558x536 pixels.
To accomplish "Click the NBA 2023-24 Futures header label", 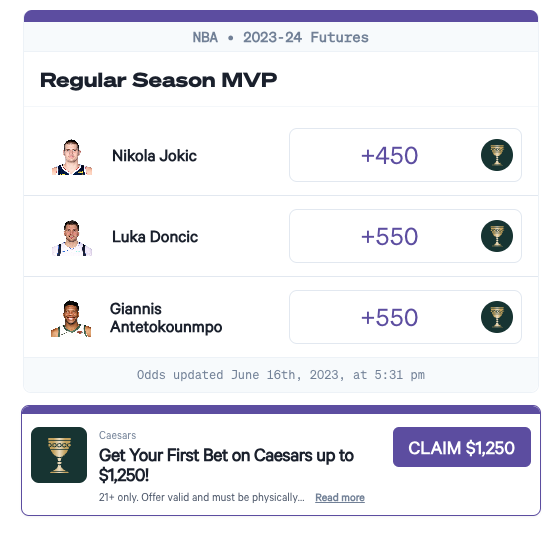I will tap(280, 37).
